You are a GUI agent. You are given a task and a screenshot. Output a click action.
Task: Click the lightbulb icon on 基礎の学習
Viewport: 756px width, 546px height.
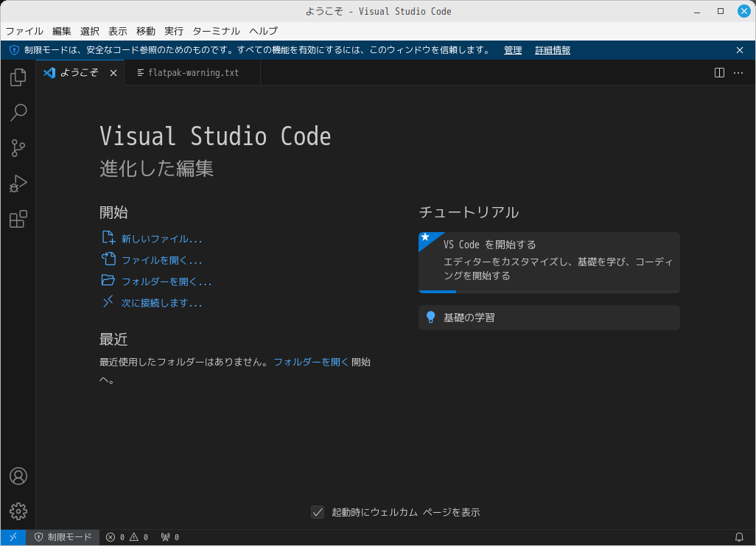[x=430, y=317]
